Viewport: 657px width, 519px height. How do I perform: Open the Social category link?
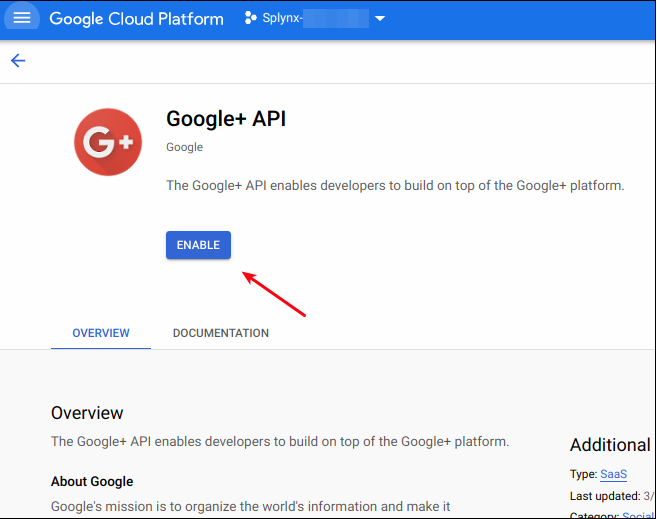(636, 515)
